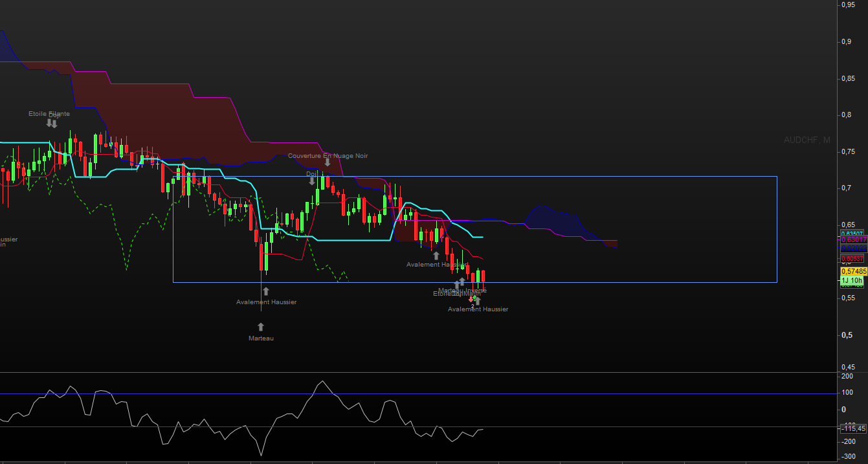Click the red 0,60537 price label
This screenshot has width=868, height=464.
point(852,258)
